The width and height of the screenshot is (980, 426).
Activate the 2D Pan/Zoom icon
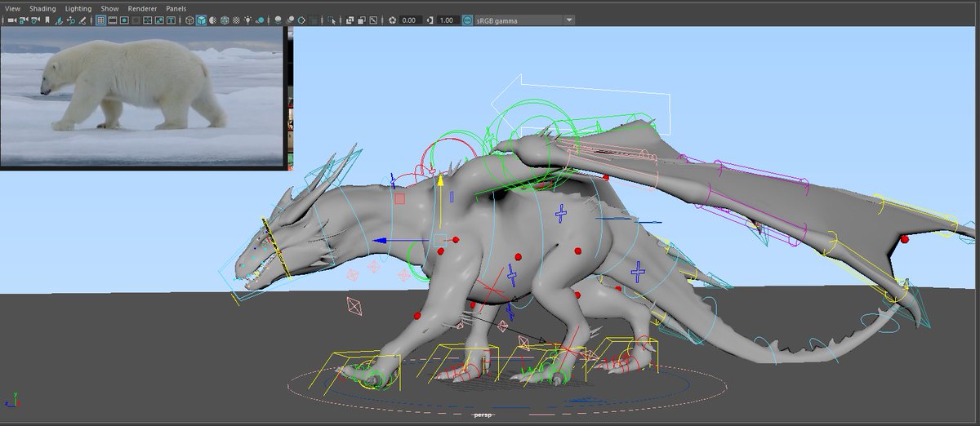coord(71,20)
